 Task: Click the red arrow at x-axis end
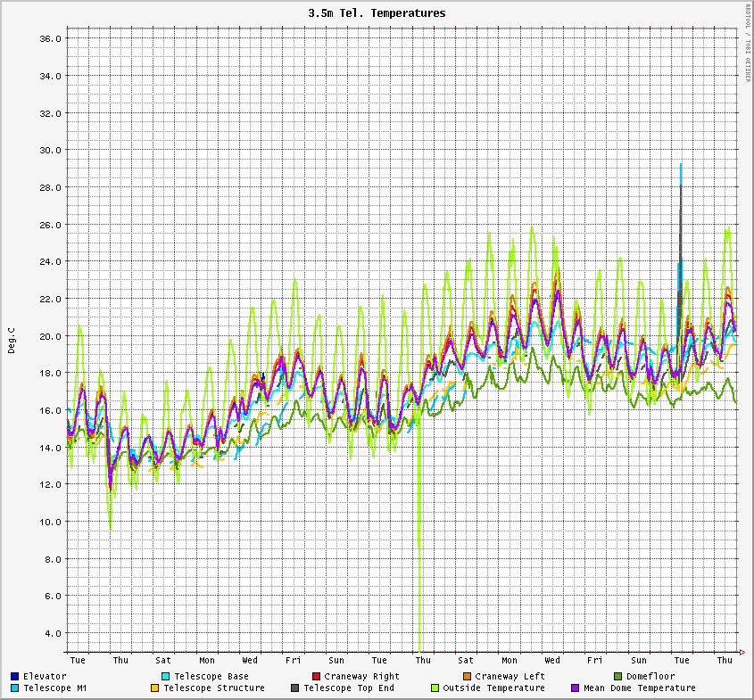pos(742,651)
